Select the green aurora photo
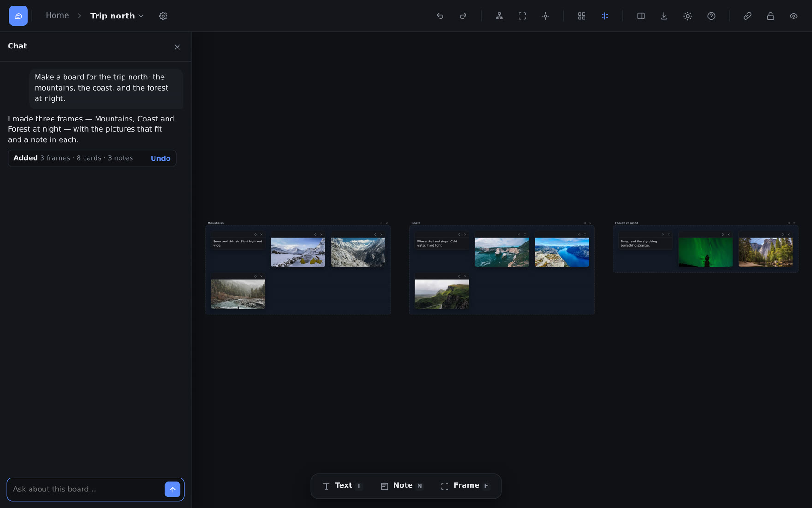The height and width of the screenshot is (508, 812). pos(705,252)
